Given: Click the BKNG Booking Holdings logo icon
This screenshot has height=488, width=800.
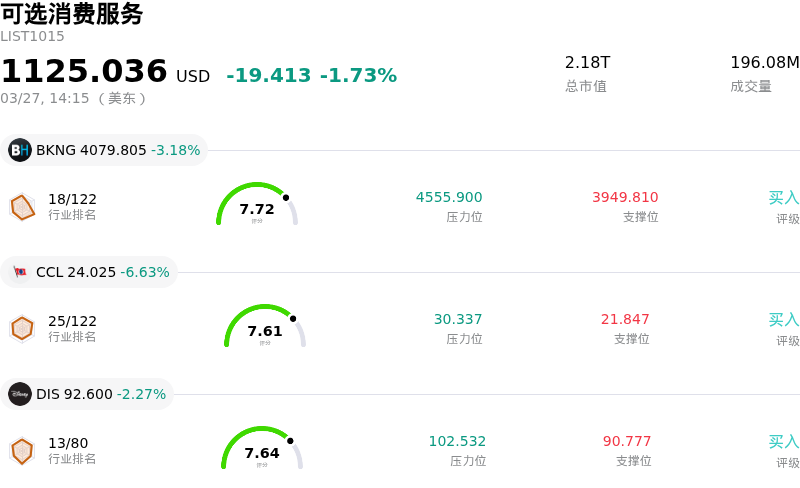Looking at the screenshot, I should pos(20,150).
